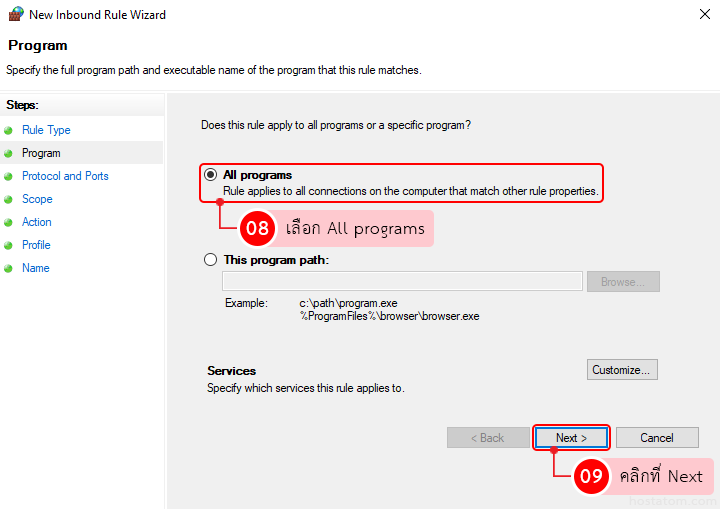Click the green bullet beside Rule Type
This screenshot has height=509, width=720.
pyautogui.click(x=8, y=130)
